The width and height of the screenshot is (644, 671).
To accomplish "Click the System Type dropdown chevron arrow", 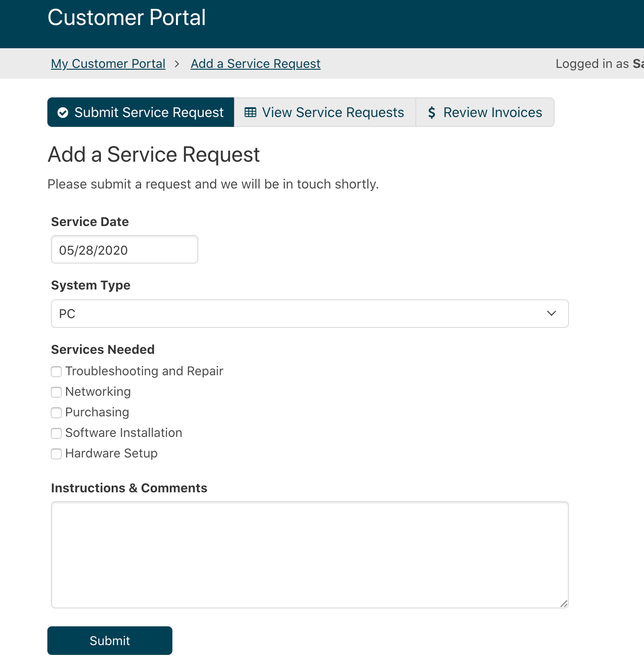I will 552,314.
